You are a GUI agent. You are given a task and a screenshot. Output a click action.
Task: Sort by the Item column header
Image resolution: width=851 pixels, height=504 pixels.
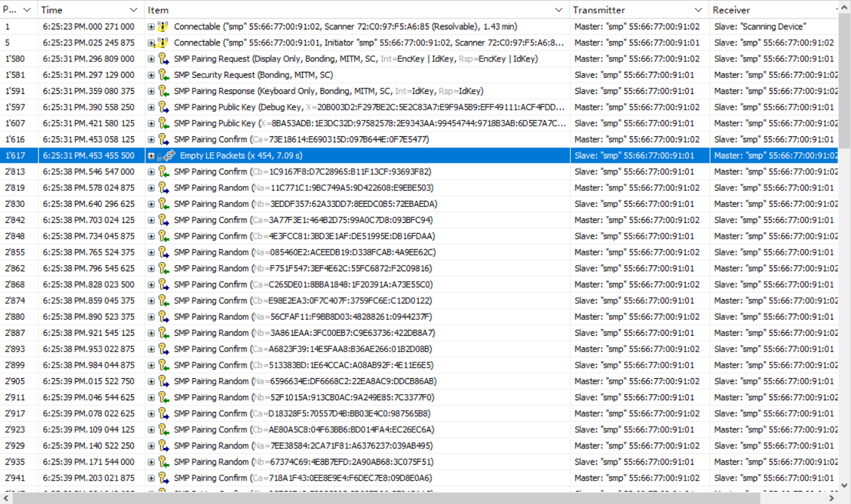click(x=158, y=10)
